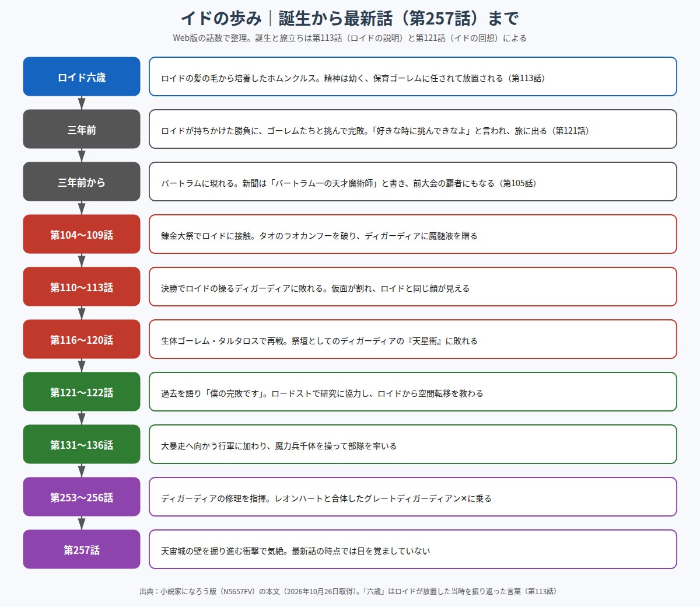Click the footer source note 「出典：小説家になろう版…」
Image resolution: width=700 pixels, height=607 pixels.
tap(349, 591)
